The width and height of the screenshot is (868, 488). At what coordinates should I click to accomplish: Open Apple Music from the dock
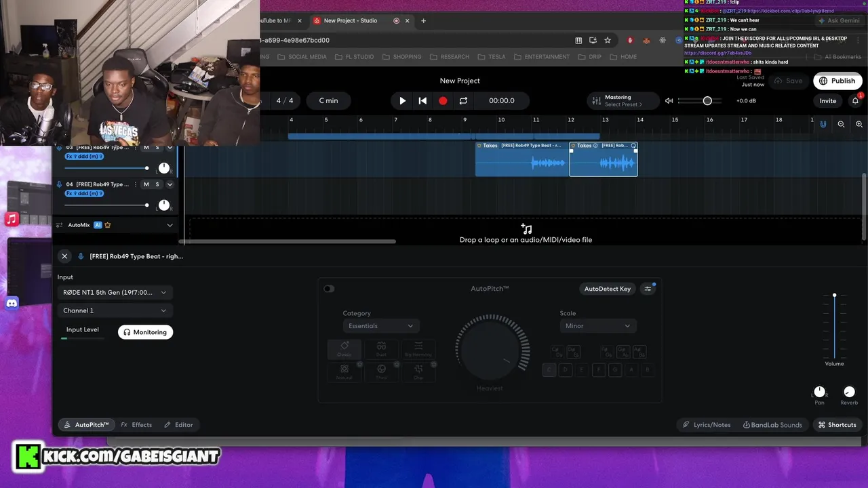coord(12,219)
